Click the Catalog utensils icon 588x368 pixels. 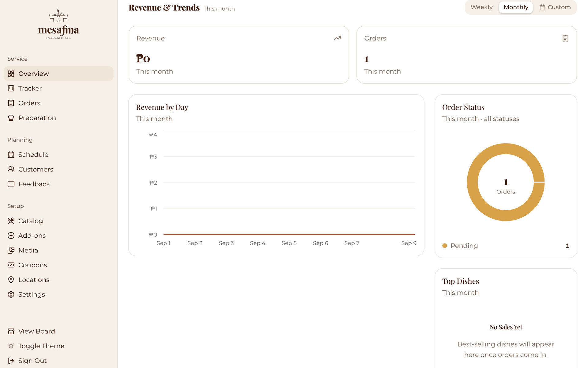[11, 221]
